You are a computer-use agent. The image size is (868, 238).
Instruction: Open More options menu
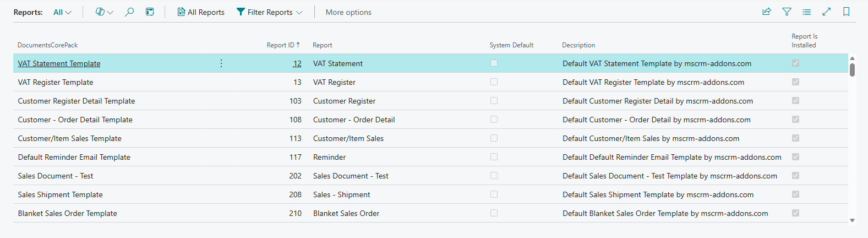pos(348,12)
